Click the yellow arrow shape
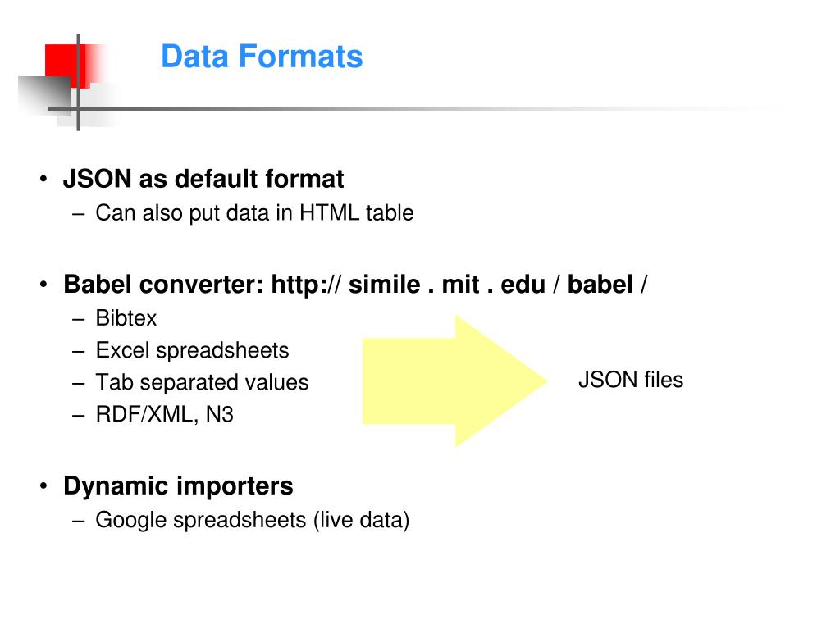Screen dimensions: 840x629 [454, 381]
